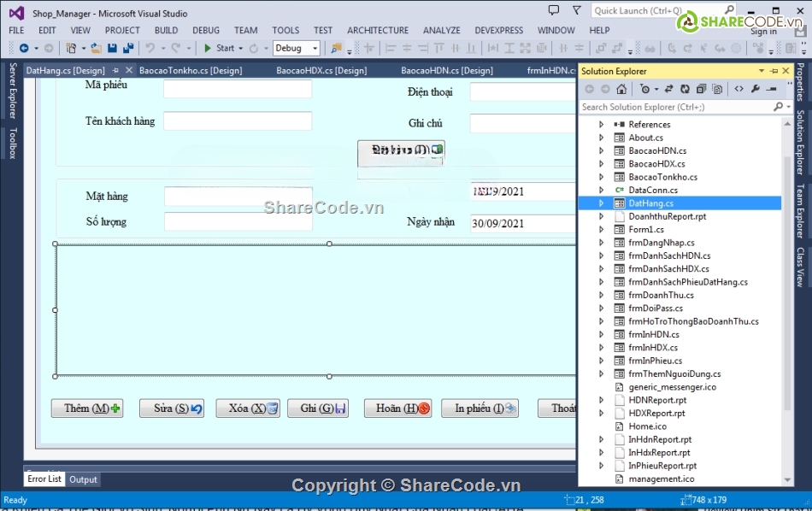This screenshot has height=511, width=812.
Task: Click the Solution Explorer search magnifier icon
Action: [x=778, y=107]
